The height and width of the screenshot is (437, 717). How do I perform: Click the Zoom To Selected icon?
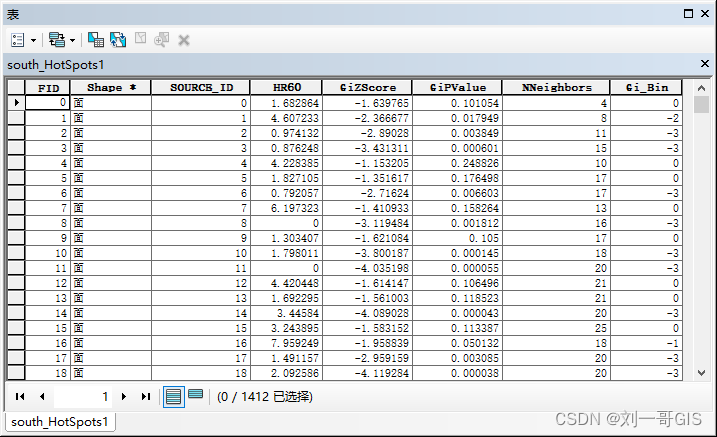(x=161, y=40)
